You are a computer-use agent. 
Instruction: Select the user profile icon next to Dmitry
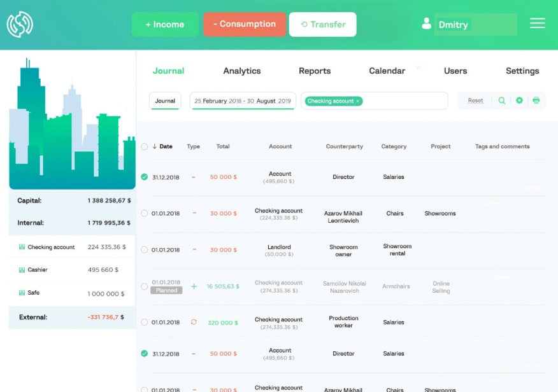(x=426, y=24)
